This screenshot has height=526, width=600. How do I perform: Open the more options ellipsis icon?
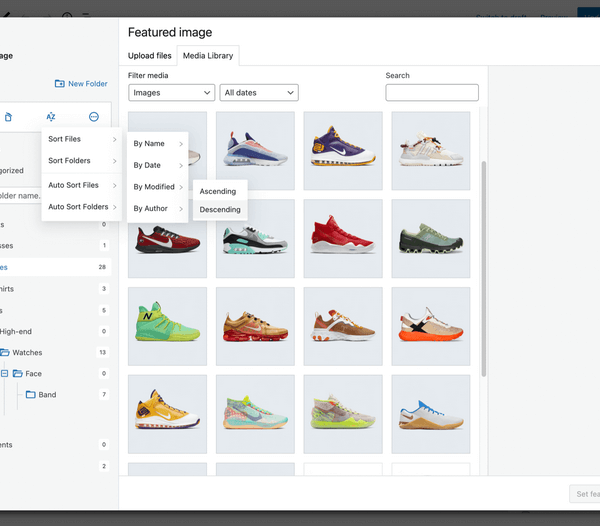pos(94,117)
